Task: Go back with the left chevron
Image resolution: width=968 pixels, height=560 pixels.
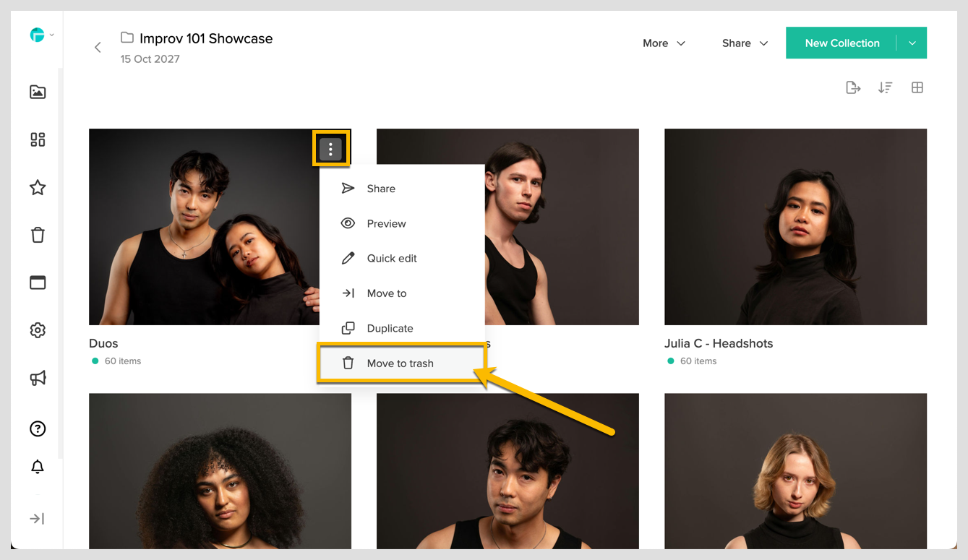Action: click(98, 48)
